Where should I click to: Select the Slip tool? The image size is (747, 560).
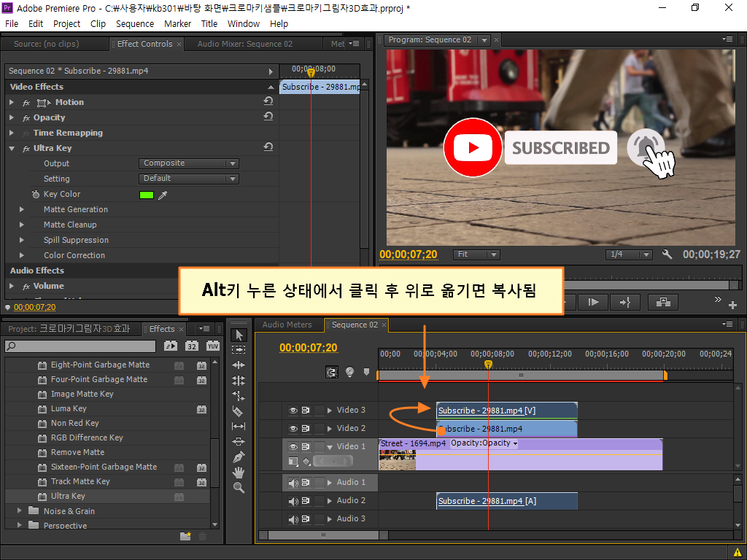point(239,426)
